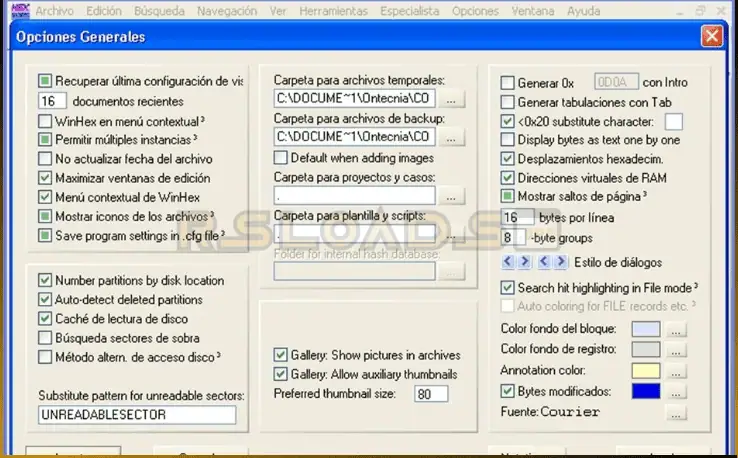Click the last right-arrow dialog style button
The width and height of the screenshot is (738, 458).
559,262
